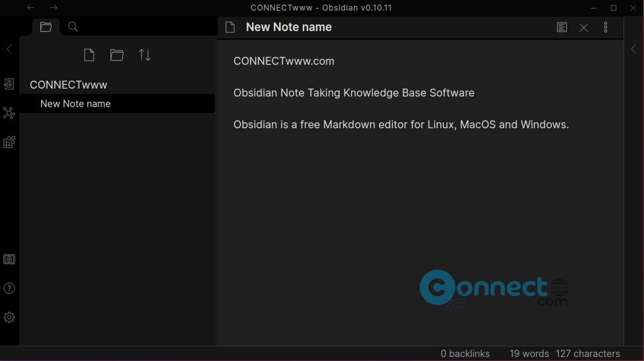Open the markdown format importer
This screenshot has width=644, height=361.
click(9, 142)
